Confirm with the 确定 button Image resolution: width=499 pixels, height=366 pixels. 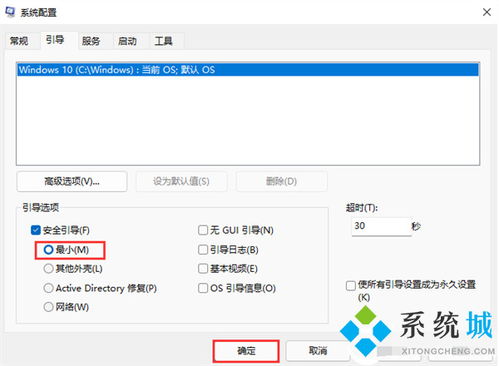[x=246, y=351]
